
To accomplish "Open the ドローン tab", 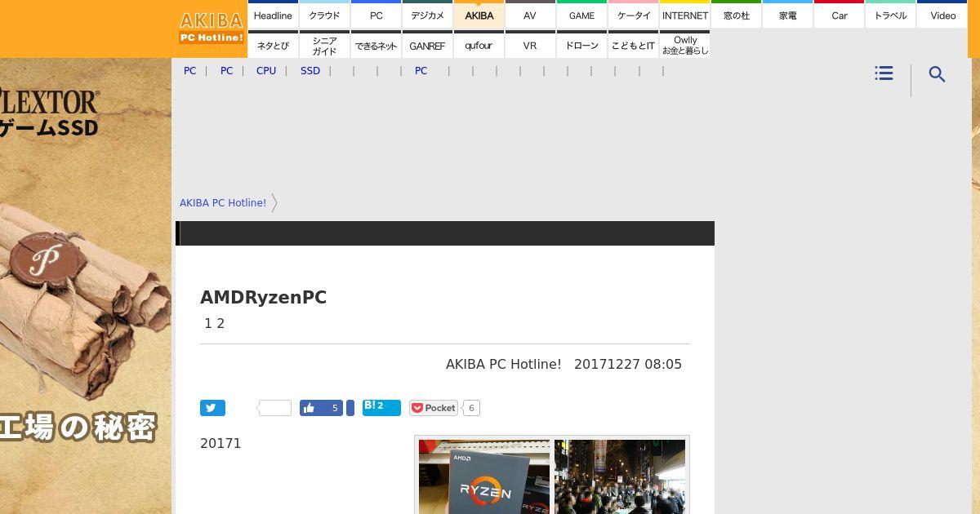I will pyautogui.click(x=581, y=45).
